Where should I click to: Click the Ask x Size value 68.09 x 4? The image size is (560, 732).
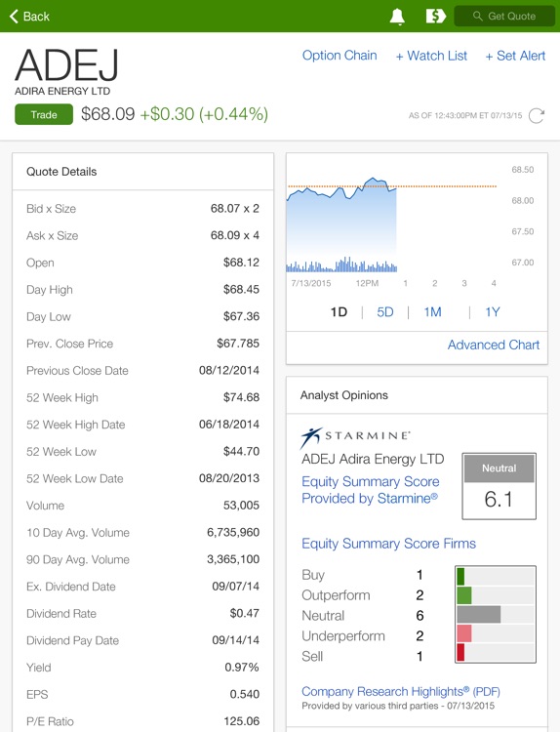point(235,236)
